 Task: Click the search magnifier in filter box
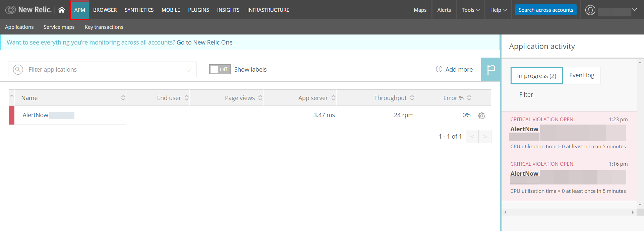18,70
